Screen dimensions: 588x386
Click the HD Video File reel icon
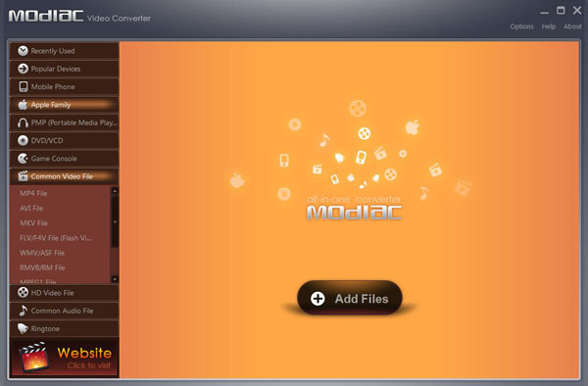coord(23,292)
